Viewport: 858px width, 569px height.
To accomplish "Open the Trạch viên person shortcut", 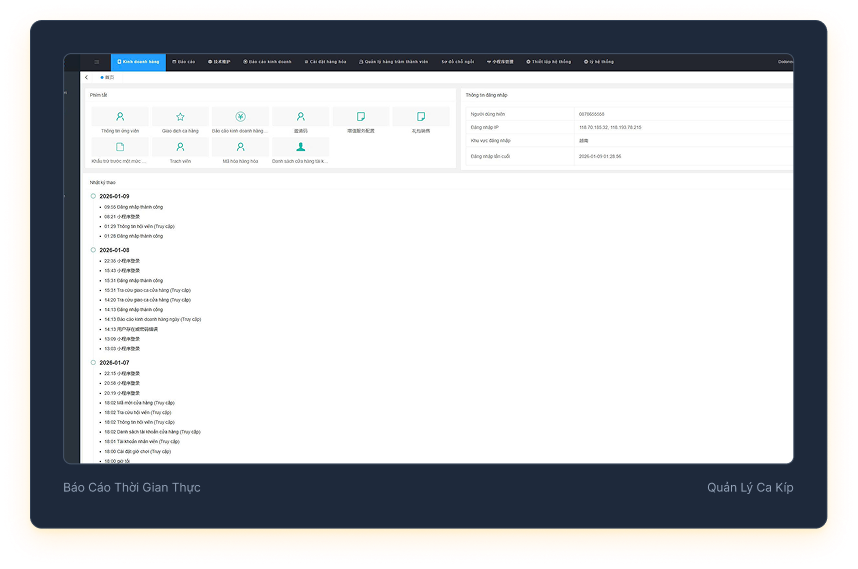I will 180,148.
